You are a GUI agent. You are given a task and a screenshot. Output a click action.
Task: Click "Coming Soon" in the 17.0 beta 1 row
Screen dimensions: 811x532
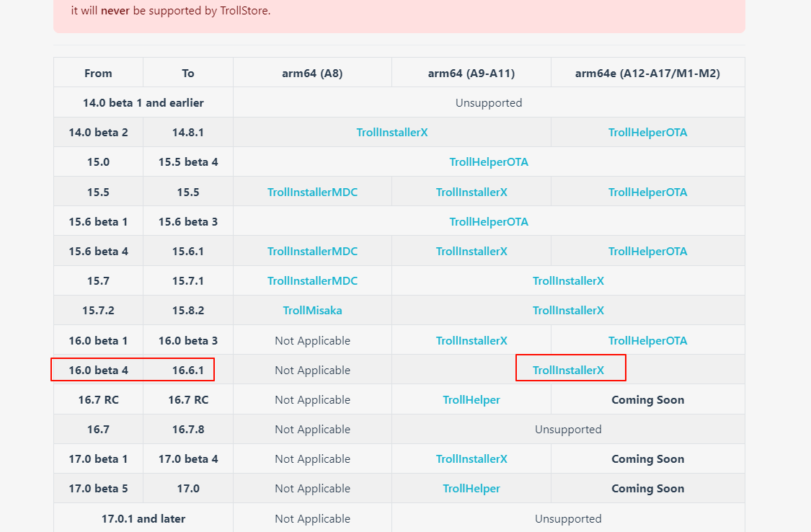647,459
